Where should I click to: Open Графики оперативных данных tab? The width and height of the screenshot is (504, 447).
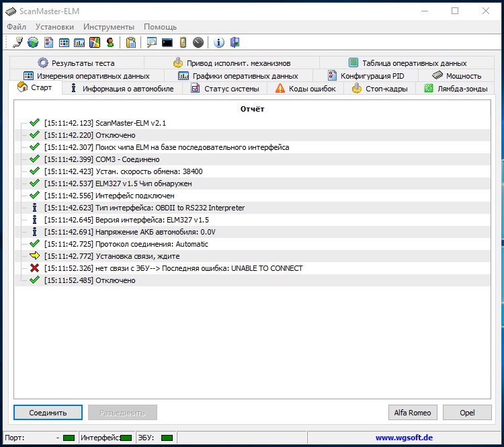point(238,76)
